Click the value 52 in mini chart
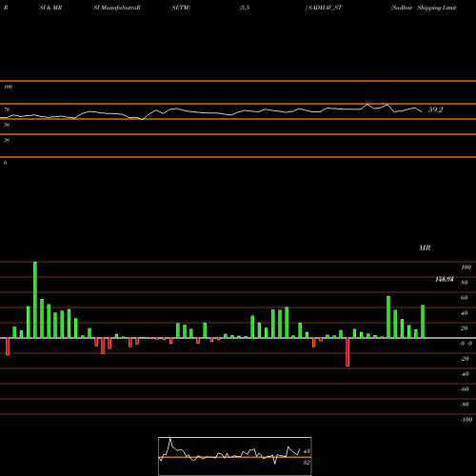 (x=307, y=463)
